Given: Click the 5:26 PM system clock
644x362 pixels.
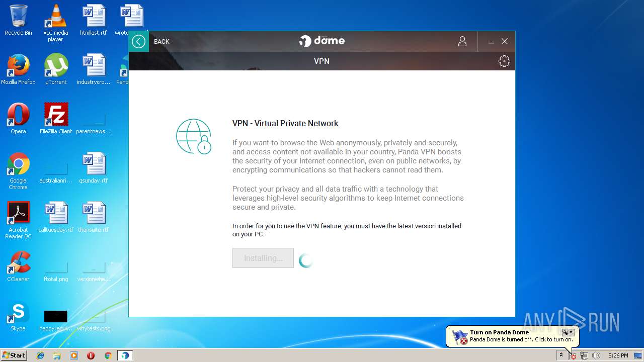Looking at the screenshot, I should pos(618,355).
